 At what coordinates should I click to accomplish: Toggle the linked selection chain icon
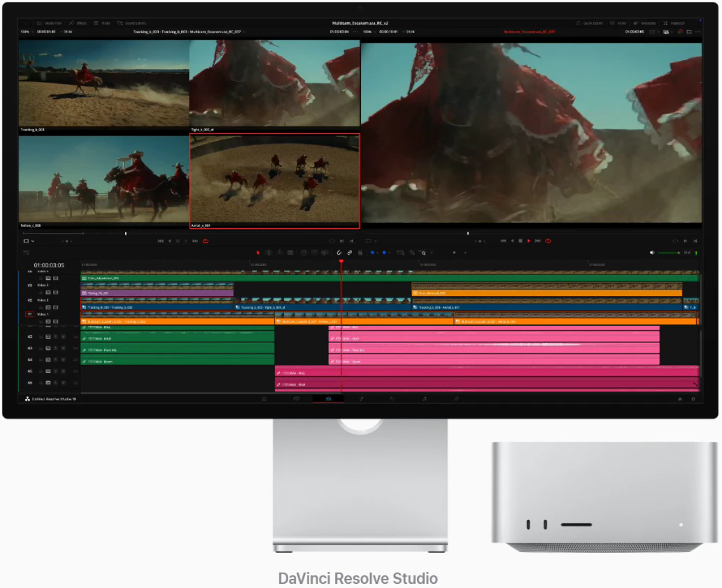coord(350,253)
